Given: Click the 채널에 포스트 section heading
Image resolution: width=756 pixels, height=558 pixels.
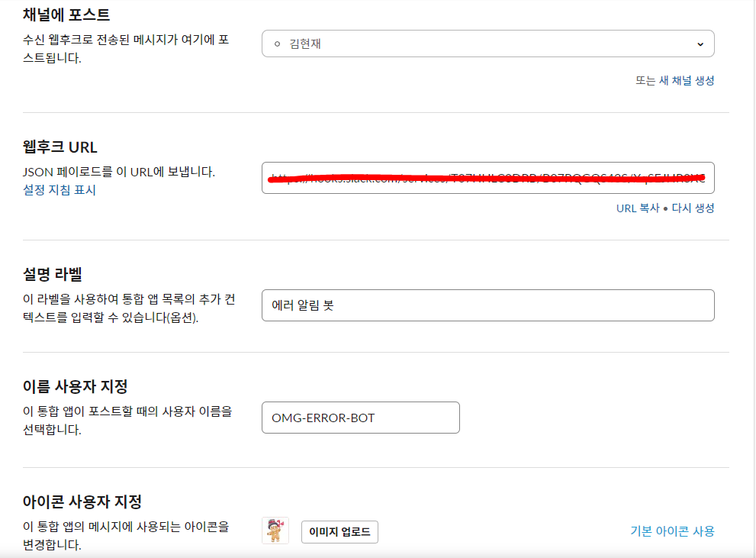Looking at the screenshot, I should coord(66,14).
